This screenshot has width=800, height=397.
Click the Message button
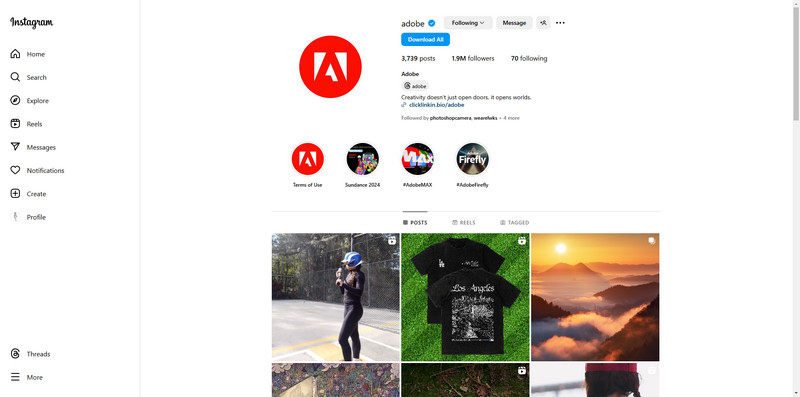(514, 22)
